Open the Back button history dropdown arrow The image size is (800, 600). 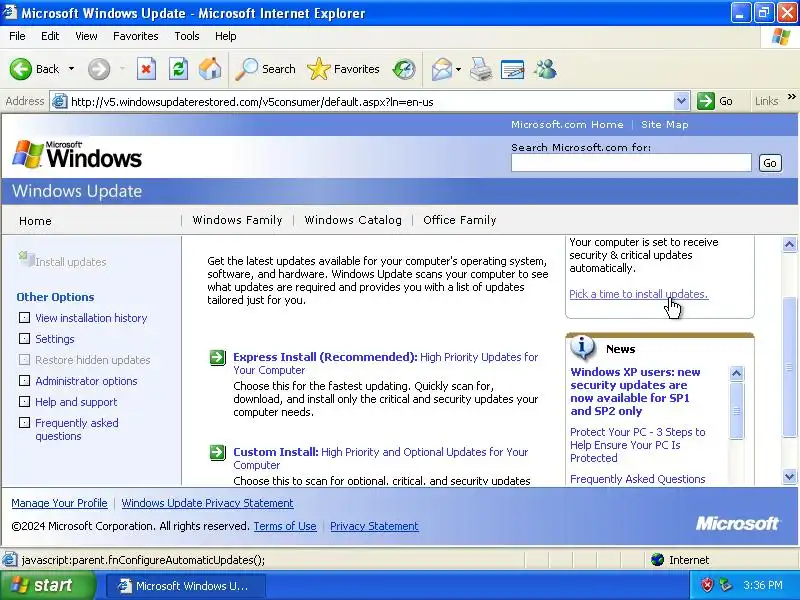71,69
